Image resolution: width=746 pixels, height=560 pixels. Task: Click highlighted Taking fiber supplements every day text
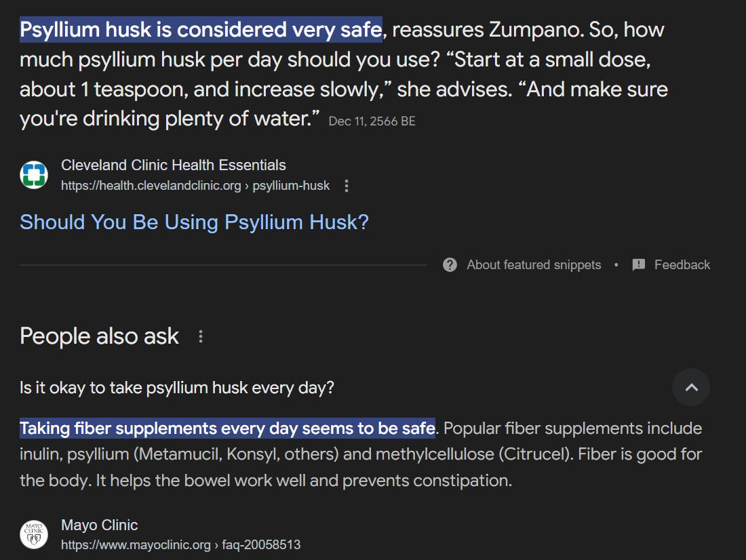tap(227, 428)
